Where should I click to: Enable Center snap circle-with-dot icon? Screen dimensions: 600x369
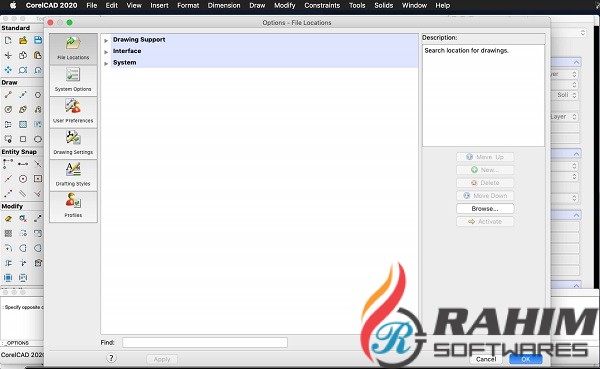point(23,179)
